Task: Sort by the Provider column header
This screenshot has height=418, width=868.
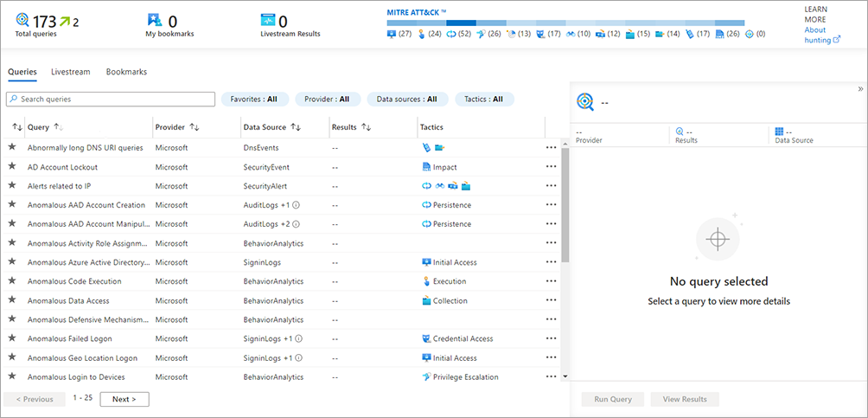Action: click(176, 127)
